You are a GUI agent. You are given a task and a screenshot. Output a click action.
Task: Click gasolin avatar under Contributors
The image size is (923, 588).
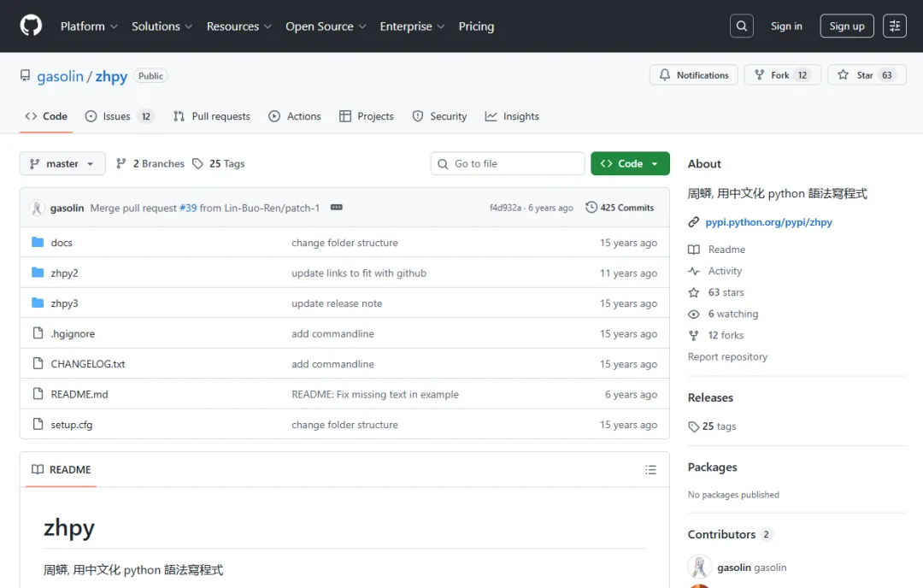[699, 567]
